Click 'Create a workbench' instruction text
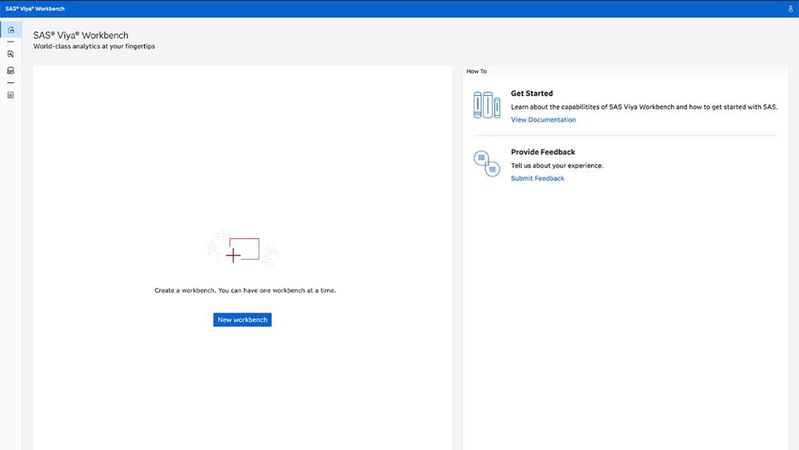 (245, 290)
